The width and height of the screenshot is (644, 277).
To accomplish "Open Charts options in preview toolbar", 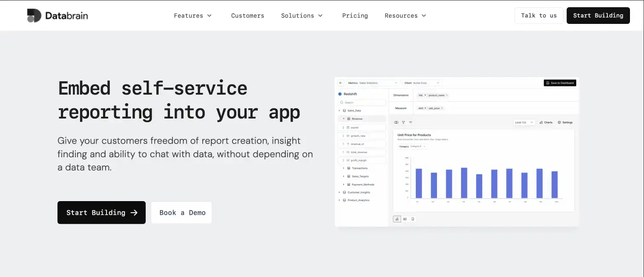I will [x=546, y=122].
